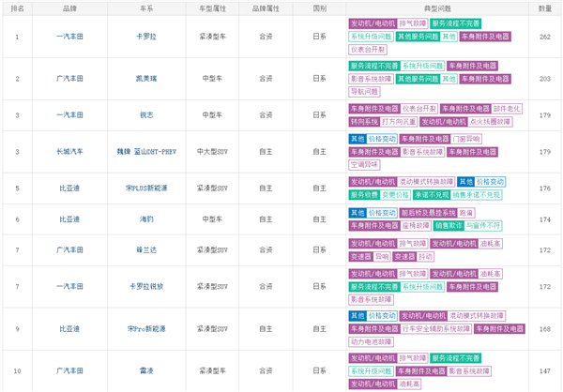
Task: Select the 打方向沉重 issue tag
Action: [399, 122]
